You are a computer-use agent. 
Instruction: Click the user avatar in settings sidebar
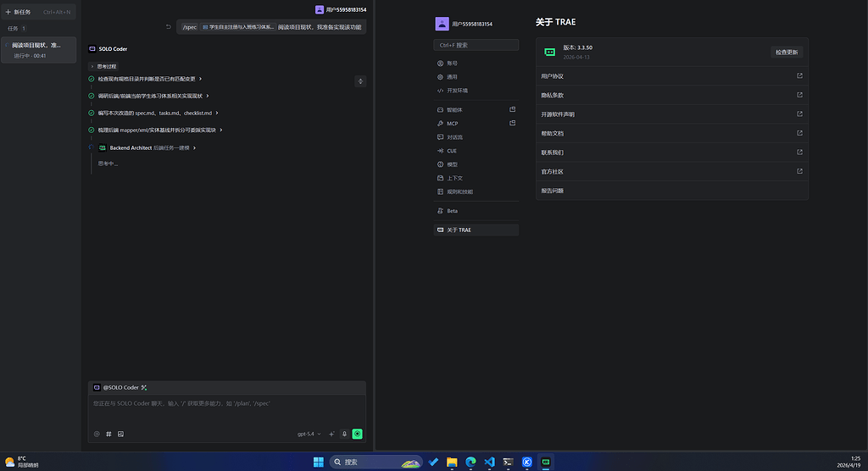(x=442, y=24)
